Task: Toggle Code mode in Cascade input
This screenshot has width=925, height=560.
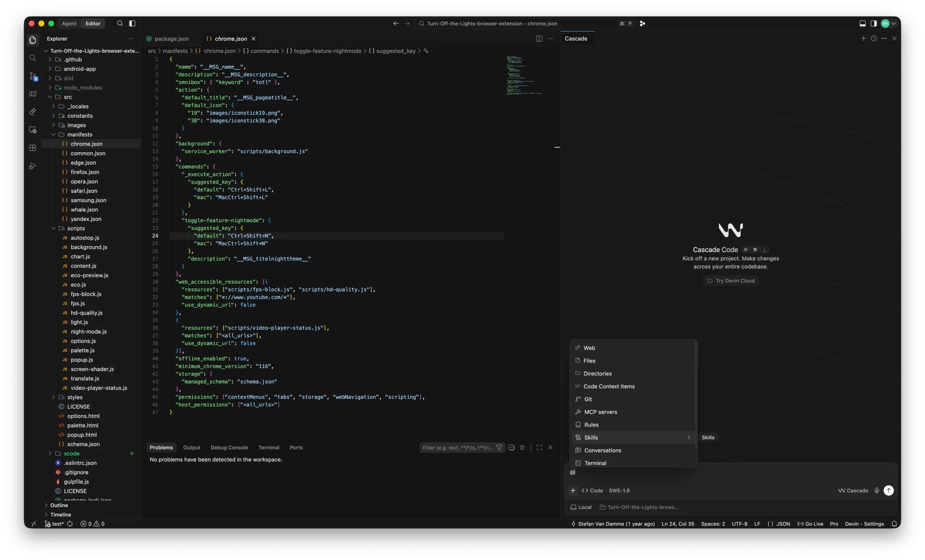Action: (592, 491)
